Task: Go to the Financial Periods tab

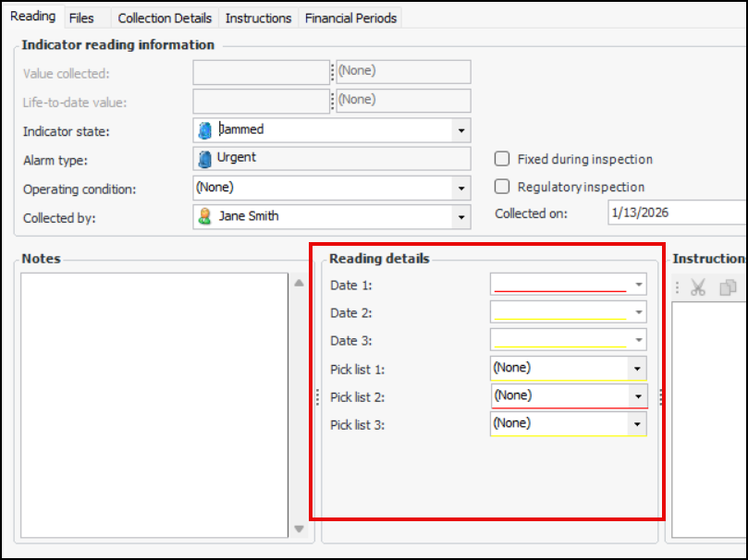Action: click(350, 18)
